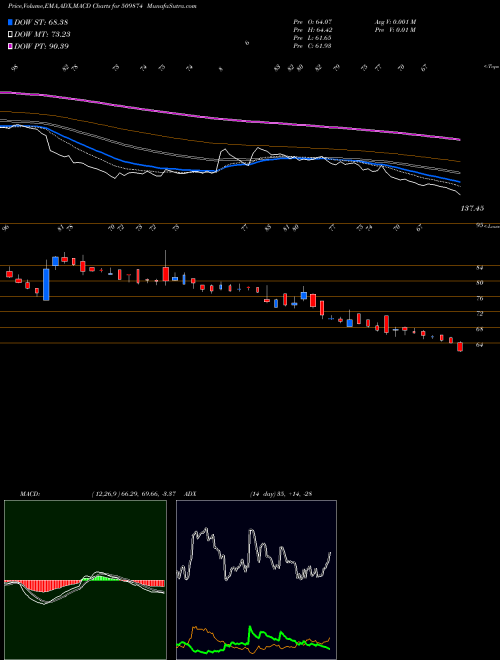Click the 84 price axis label

pyautogui.click(x=479, y=267)
